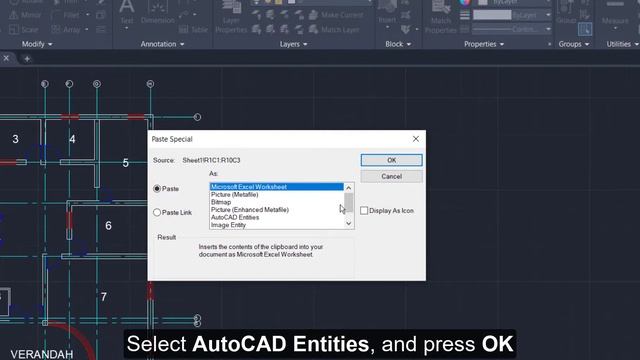Open the Fillet dropdown arrow
This screenshot has width=640, height=360.
(87, 16)
